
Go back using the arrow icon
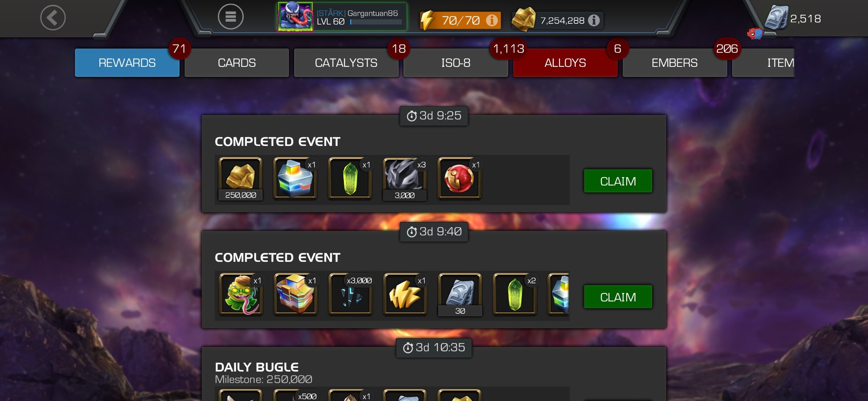pyautogui.click(x=53, y=17)
